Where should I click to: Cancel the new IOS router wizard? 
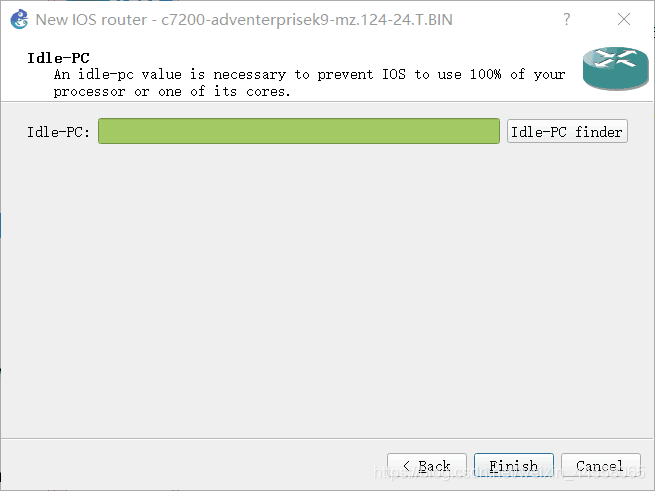click(600, 466)
